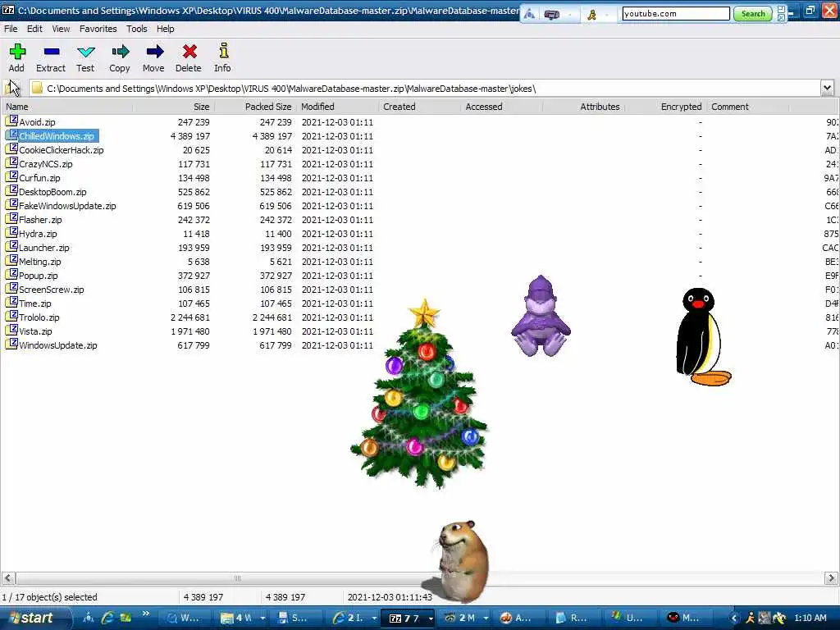Sort by the Size column header
Image resolution: width=840 pixels, height=630 pixels.
[173, 107]
